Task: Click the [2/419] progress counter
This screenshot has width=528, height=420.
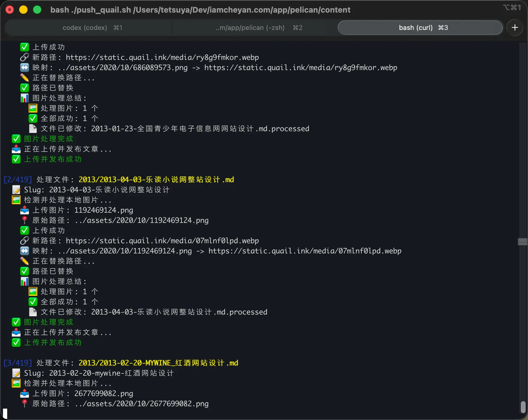Action: (17, 179)
